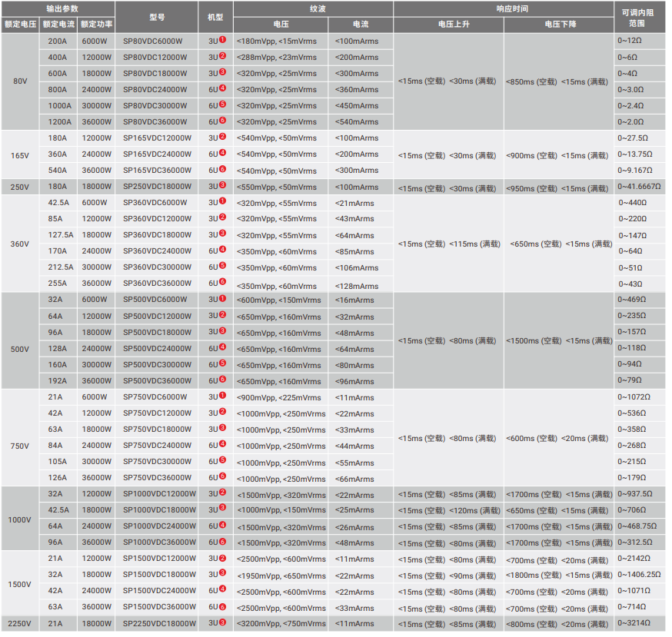
Task: Click red badge 6 in SP80VDC36000W row
Action: pyautogui.click(x=222, y=121)
